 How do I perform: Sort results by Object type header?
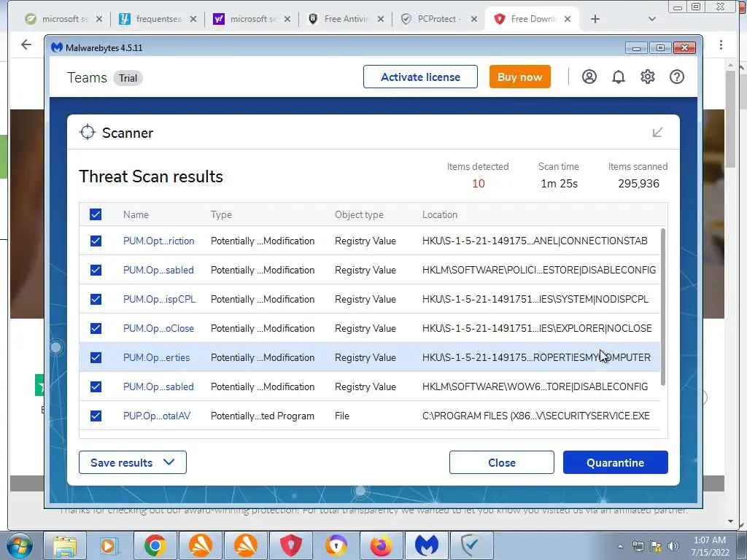point(359,215)
